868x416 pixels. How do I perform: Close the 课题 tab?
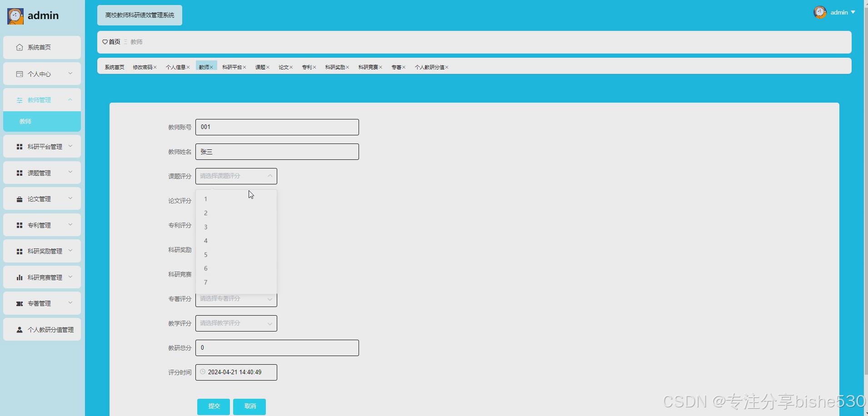point(268,67)
